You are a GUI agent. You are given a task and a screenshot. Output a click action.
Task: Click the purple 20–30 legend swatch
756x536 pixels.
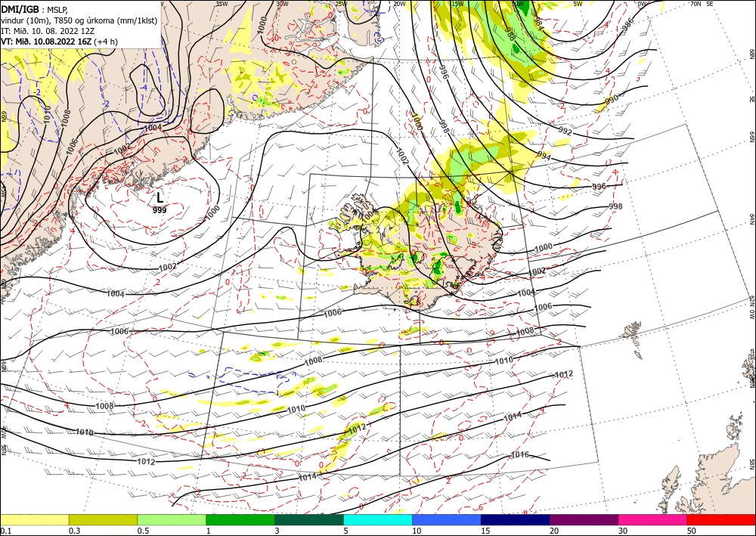584,520
